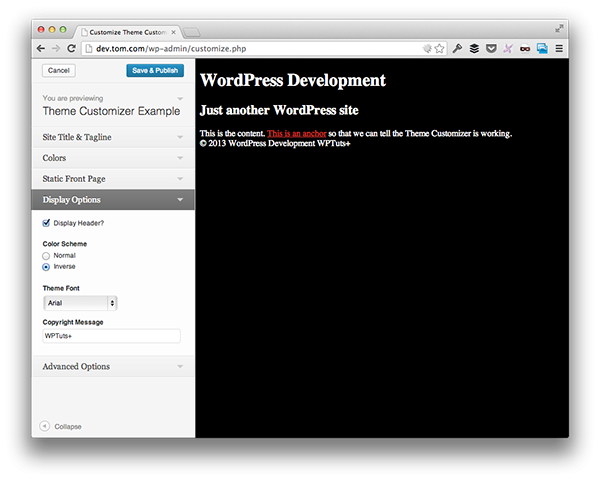Open the Theme Font dropdown
Screen dimensions: 600x481
(x=80, y=303)
